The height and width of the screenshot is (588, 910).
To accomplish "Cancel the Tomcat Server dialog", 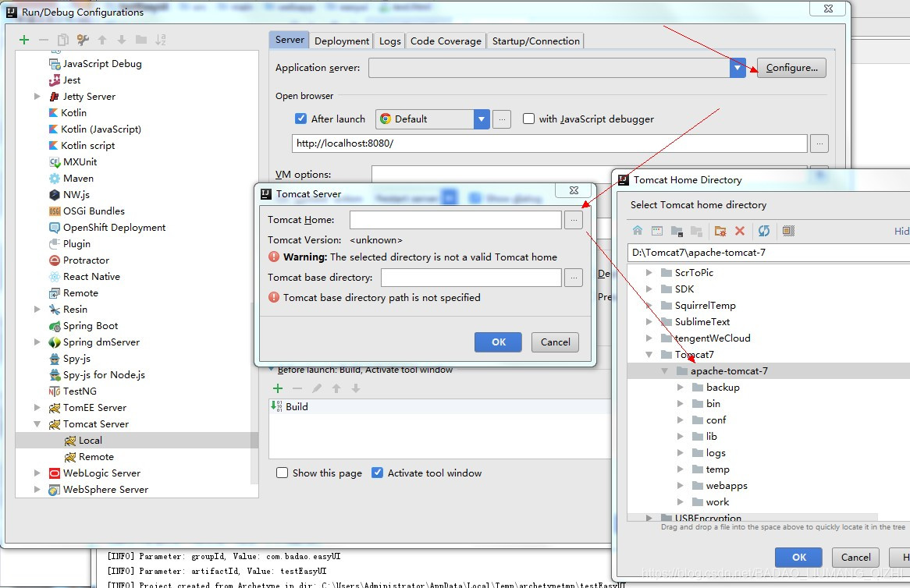I will pyautogui.click(x=556, y=342).
